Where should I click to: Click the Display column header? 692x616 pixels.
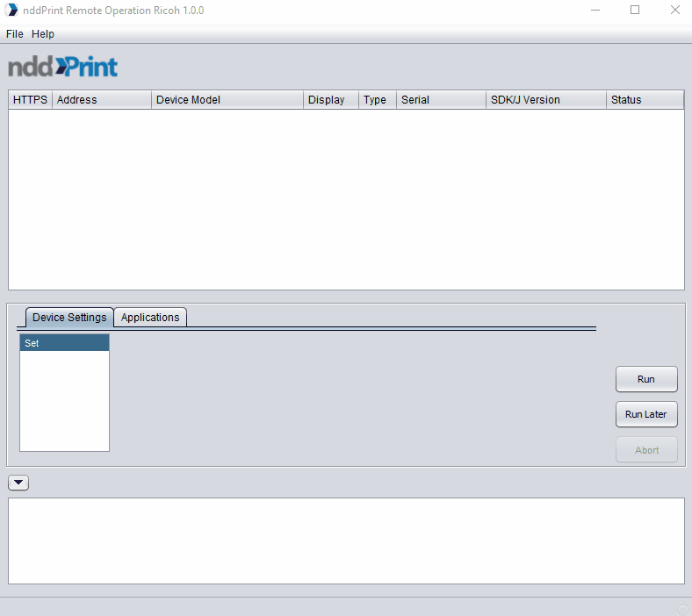(330, 100)
